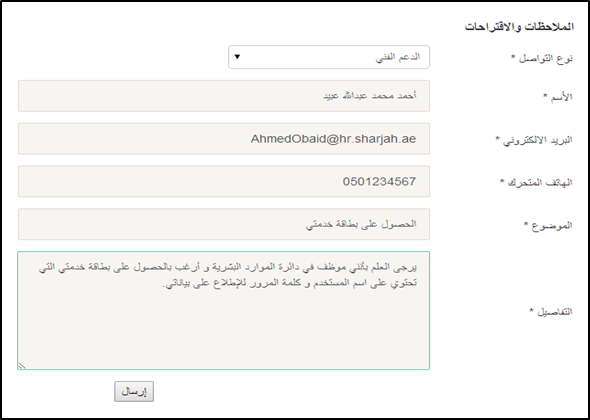This screenshot has width=590, height=420.
Task: Click the الموضوع label
Action: tap(552, 225)
